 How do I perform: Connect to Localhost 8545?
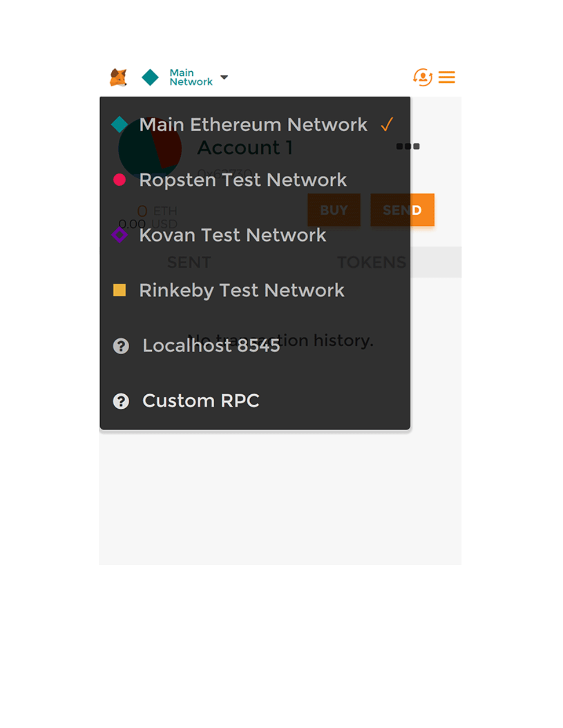[211, 346]
